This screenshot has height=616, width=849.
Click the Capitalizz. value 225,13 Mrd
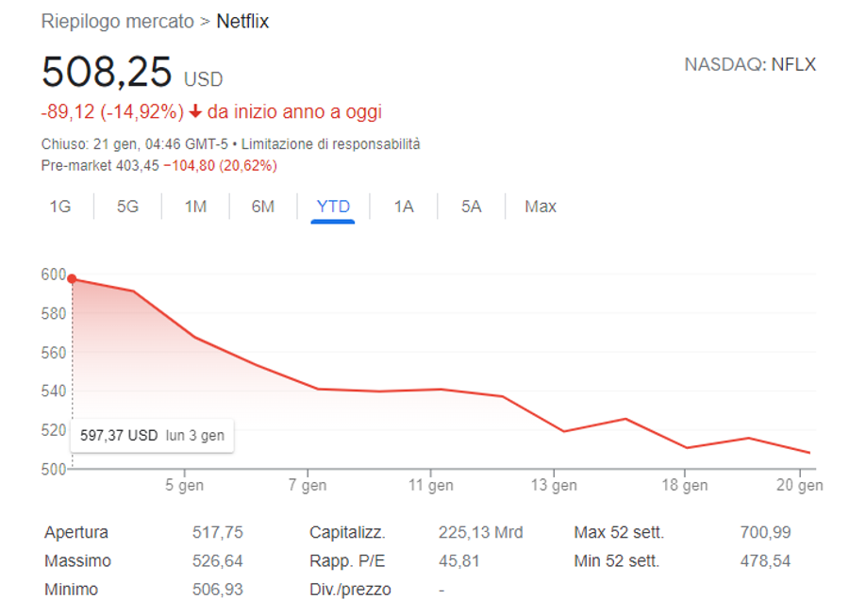tap(481, 533)
